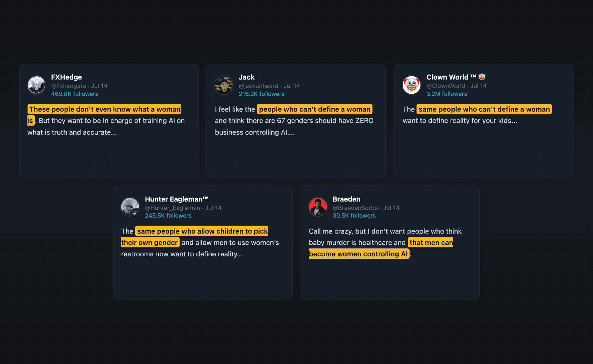Click the Clown World clown avatar

[411, 85]
